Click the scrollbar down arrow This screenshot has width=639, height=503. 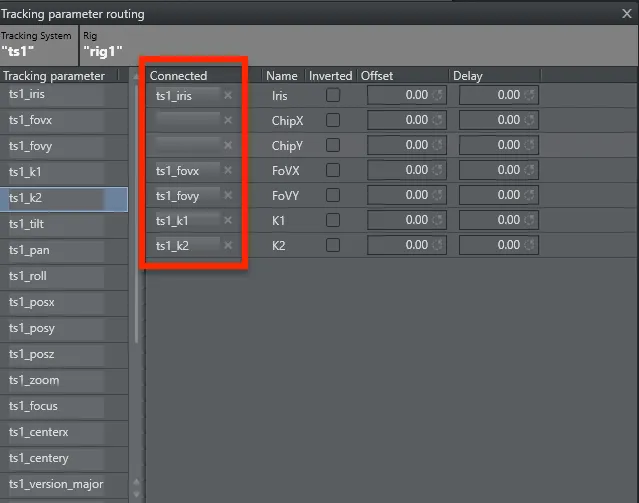click(137, 494)
